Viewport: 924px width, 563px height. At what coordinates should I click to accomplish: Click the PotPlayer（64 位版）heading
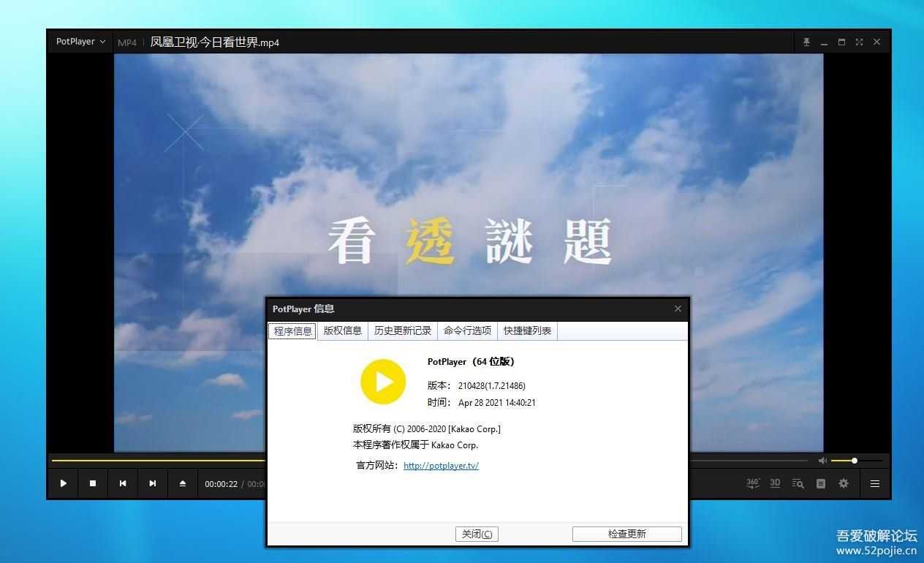point(472,362)
